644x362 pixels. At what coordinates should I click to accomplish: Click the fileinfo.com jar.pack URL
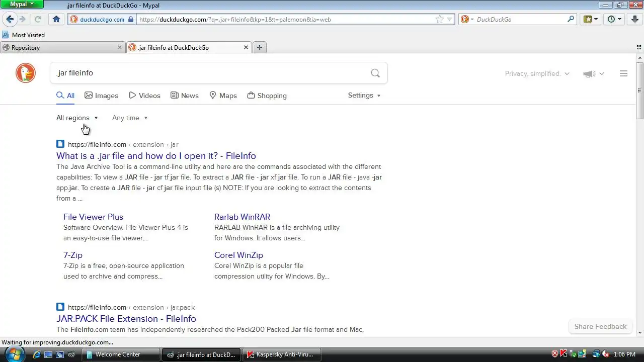coord(131,307)
